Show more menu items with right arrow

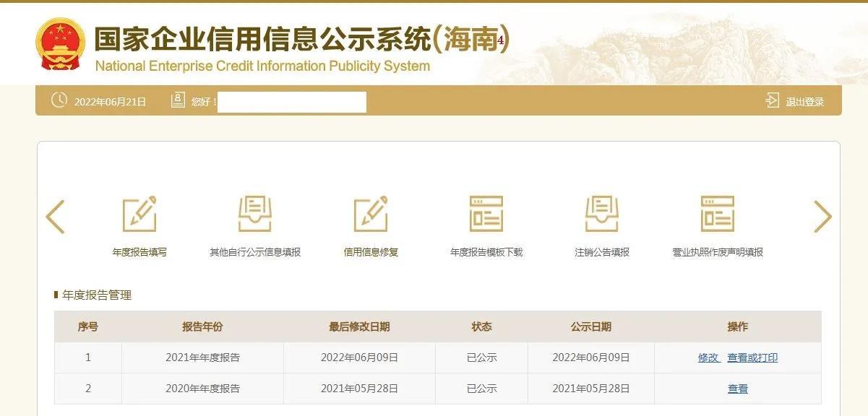822,217
